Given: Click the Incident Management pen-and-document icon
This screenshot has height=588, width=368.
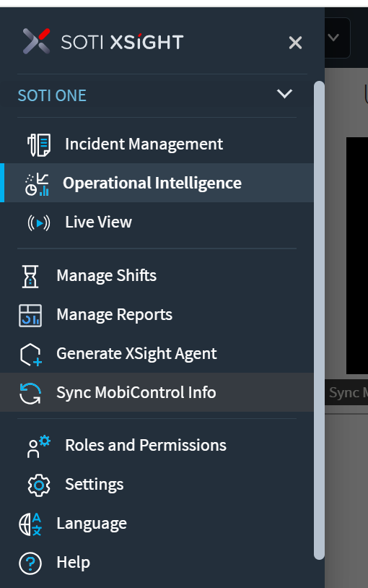Looking at the screenshot, I should (39, 144).
